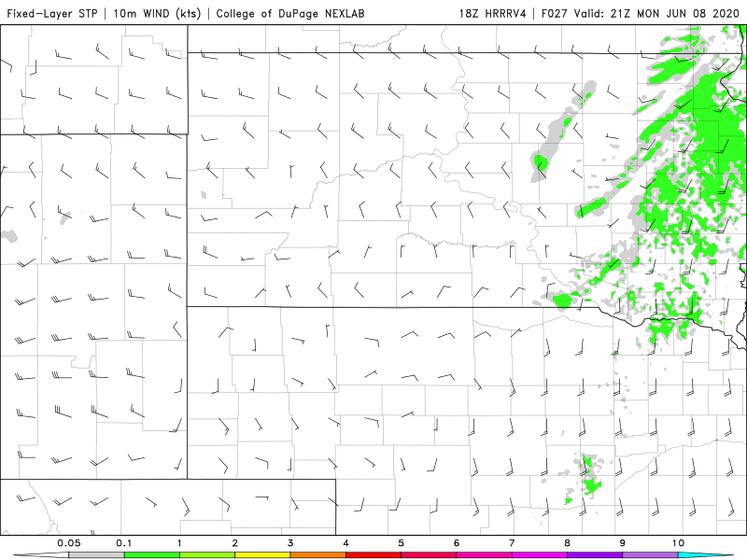Click the "1" scale label under the color bar
Viewport: 747px width, 560px height.
(179, 543)
